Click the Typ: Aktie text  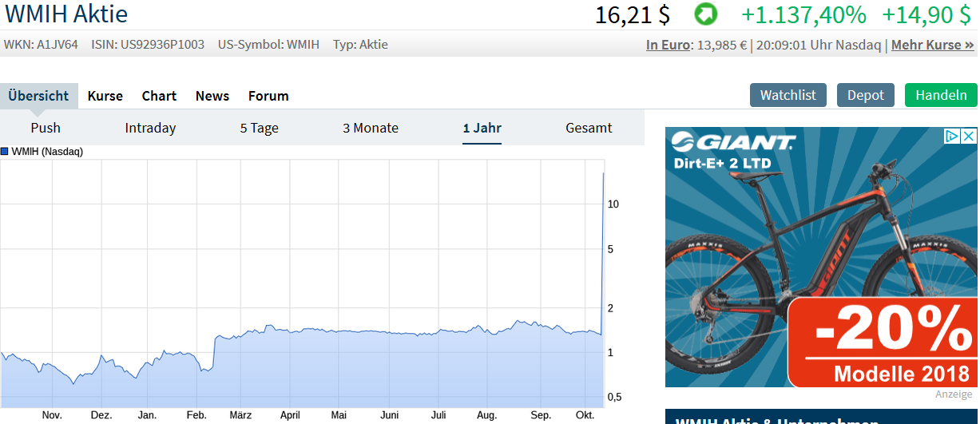pos(360,45)
